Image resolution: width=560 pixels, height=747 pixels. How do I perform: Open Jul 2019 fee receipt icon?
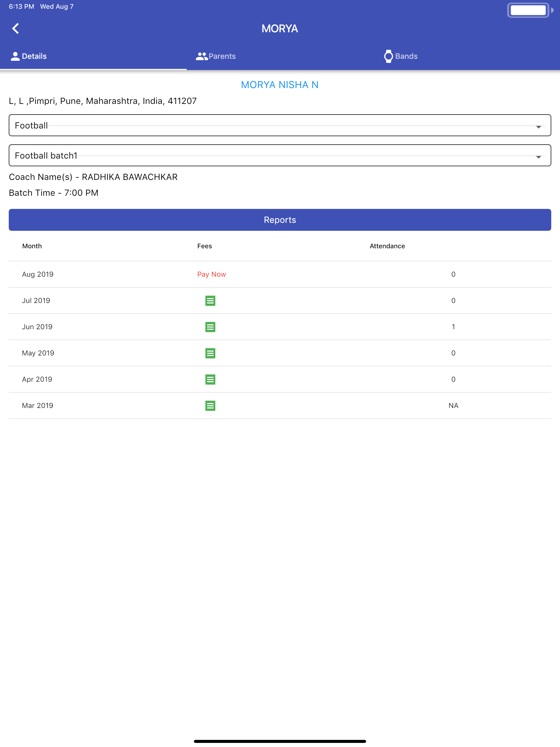[x=210, y=300]
